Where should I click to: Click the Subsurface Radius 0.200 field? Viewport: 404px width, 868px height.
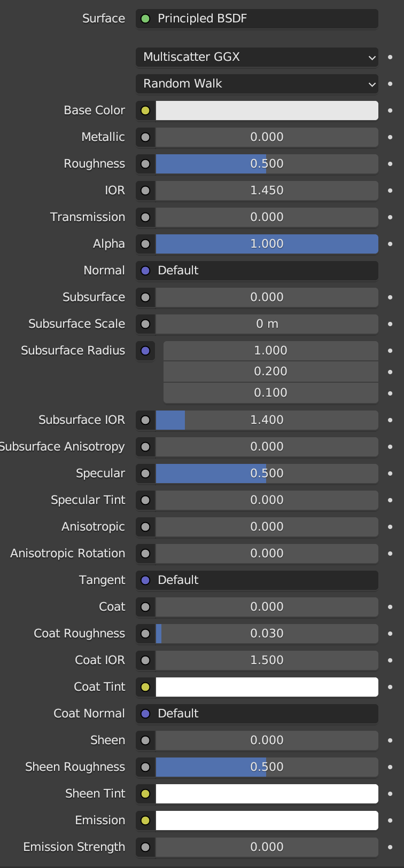coord(271,372)
